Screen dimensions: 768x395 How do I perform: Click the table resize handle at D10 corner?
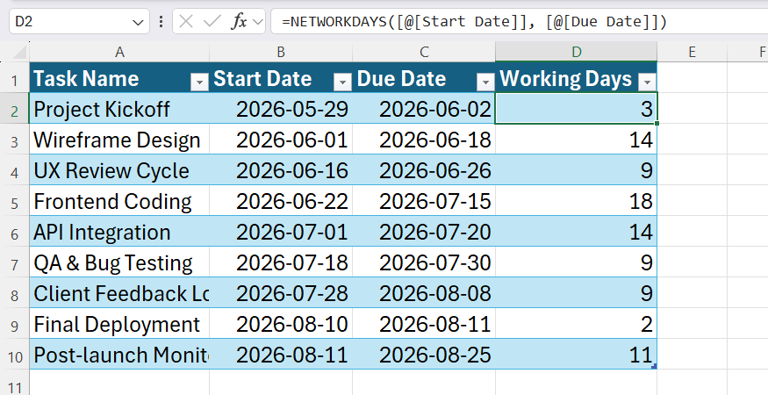click(653, 366)
